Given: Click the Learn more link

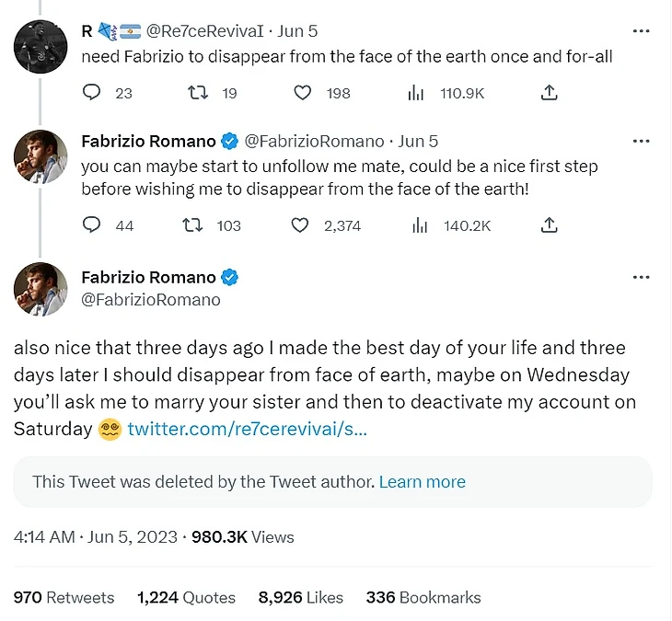Looking at the screenshot, I should tap(422, 482).
